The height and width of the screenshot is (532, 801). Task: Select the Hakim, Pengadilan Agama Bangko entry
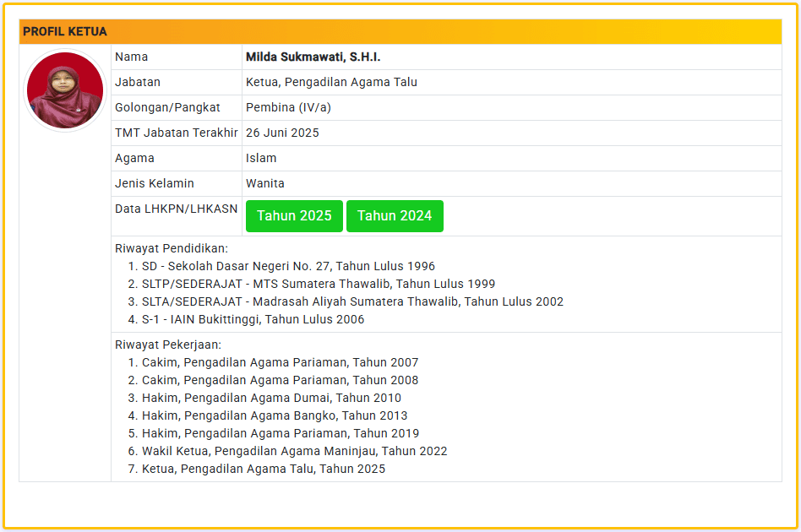coord(275,416)
